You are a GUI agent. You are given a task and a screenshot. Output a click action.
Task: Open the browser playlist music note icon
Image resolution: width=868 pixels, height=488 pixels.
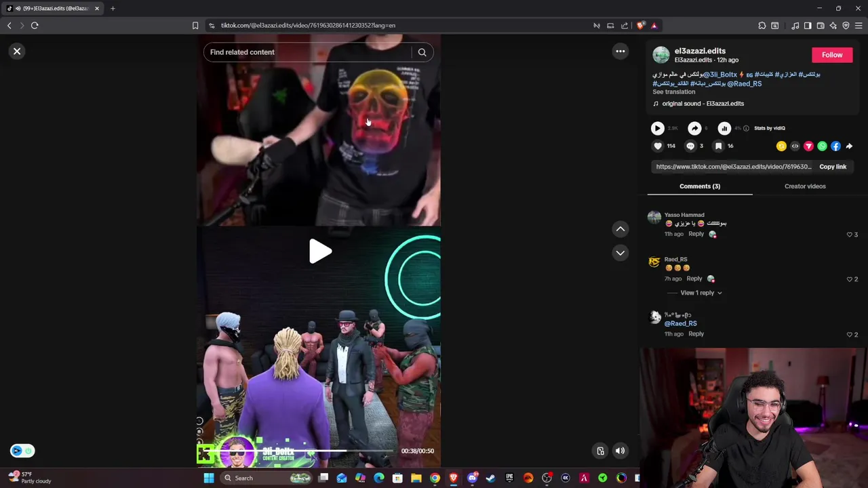click(x=795, y=26)
